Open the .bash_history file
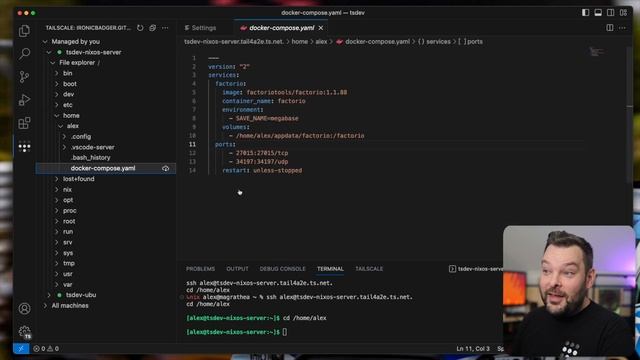 tap(91, 158)
